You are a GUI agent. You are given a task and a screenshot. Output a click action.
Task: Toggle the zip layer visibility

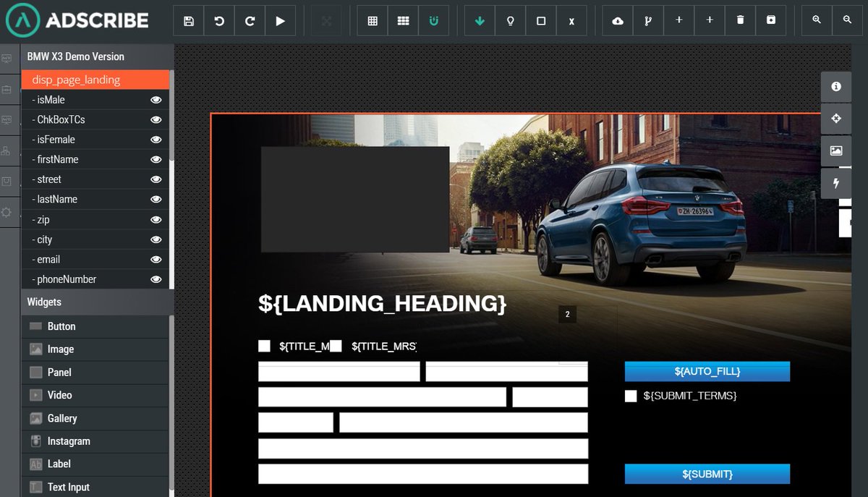pos(156,219)
